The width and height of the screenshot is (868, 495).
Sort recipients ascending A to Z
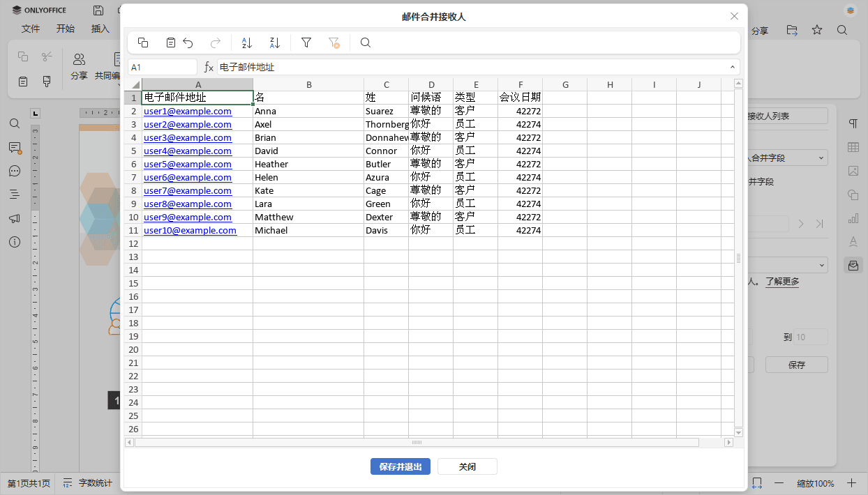246,43
